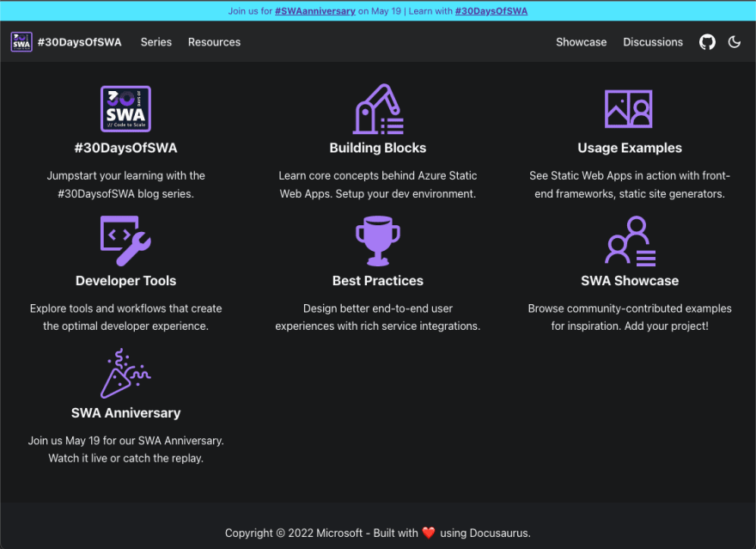This screenshot has width=756, height=549.
Task: Click the Usage Examples heading
Action: click(x=630, y=148)
